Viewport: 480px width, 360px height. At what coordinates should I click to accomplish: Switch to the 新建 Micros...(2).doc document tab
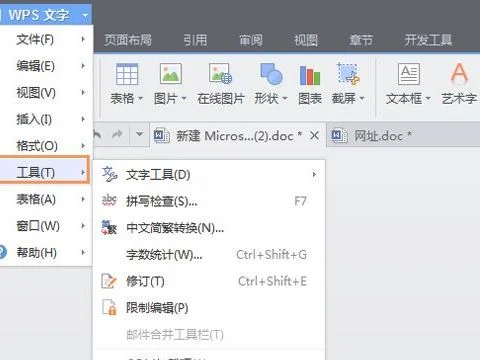click(x=237, y=136)
